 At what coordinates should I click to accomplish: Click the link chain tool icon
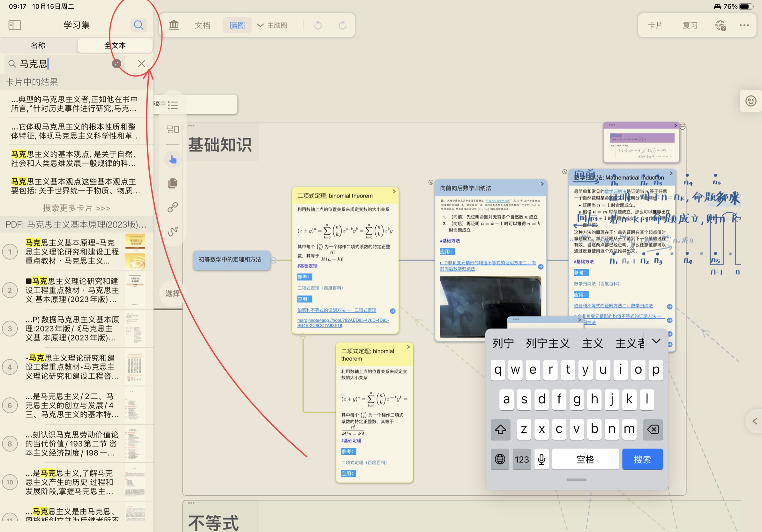173,207
